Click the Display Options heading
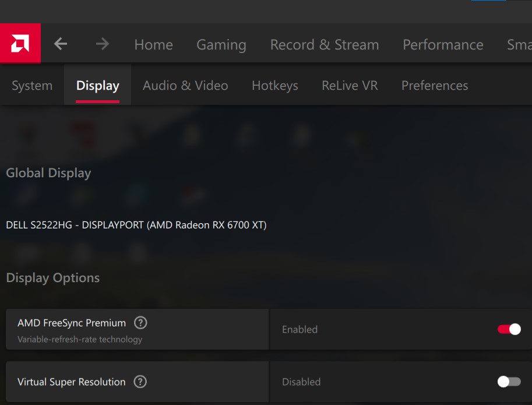The image size is (532, 405). pos(53,278)
